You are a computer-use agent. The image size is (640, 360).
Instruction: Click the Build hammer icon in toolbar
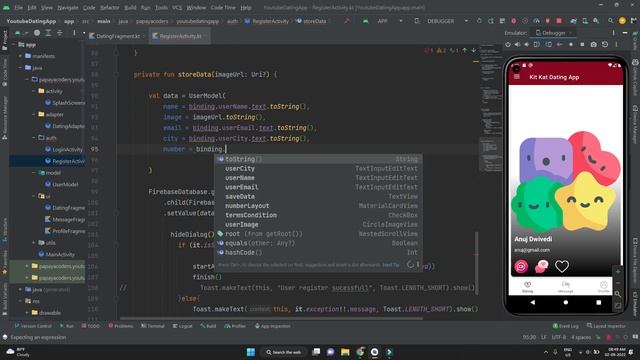pyautogui.click(x=347, y=21)
